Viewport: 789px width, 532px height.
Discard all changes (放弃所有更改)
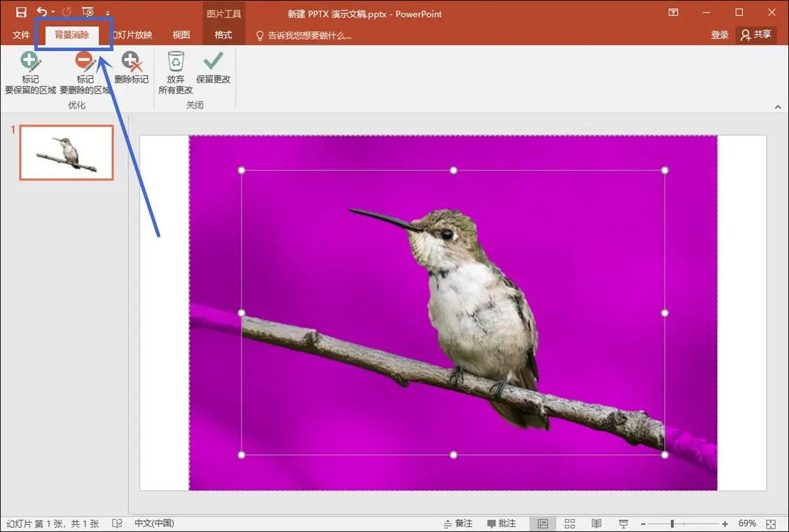(176, 73)
